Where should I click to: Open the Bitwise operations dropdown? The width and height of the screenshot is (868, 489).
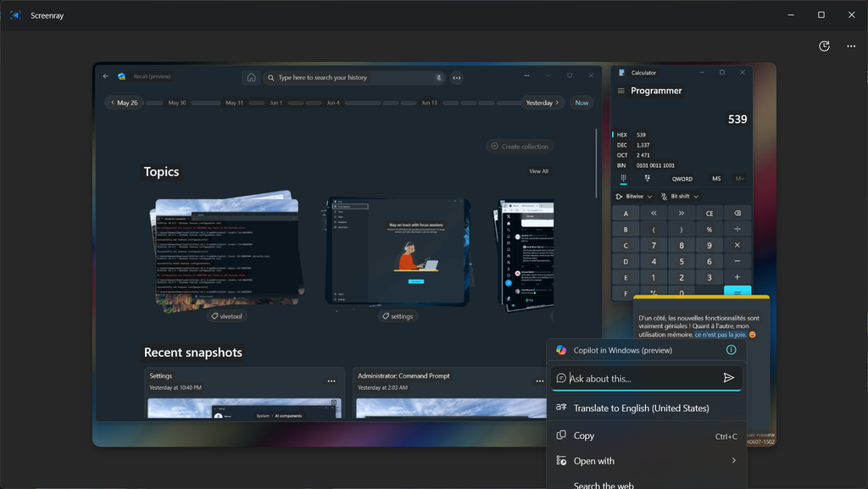pos(634,196)
